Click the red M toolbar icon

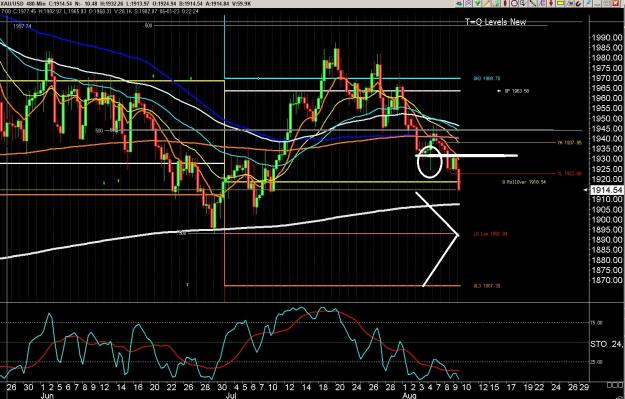[x=615, y=4]
